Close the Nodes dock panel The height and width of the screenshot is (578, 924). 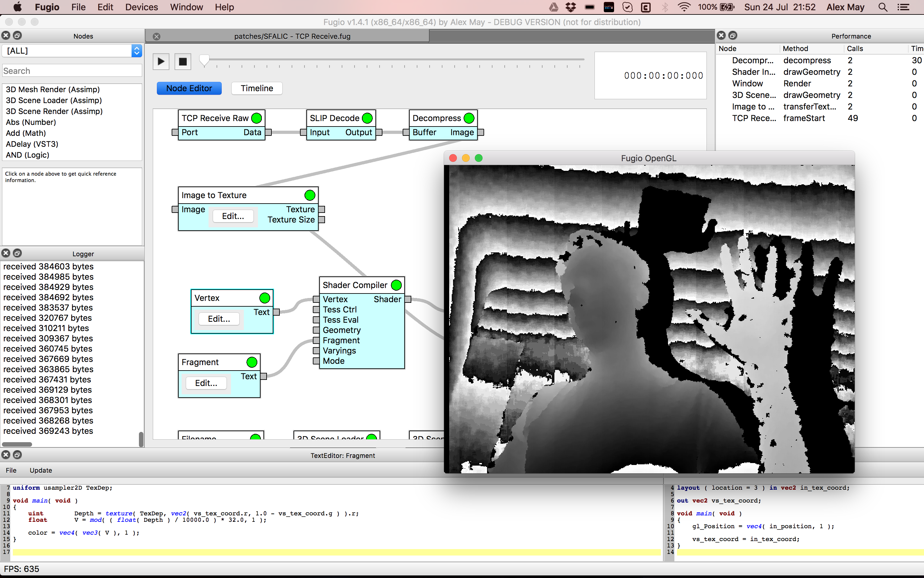pyautogui.click(x=6, y=36)
